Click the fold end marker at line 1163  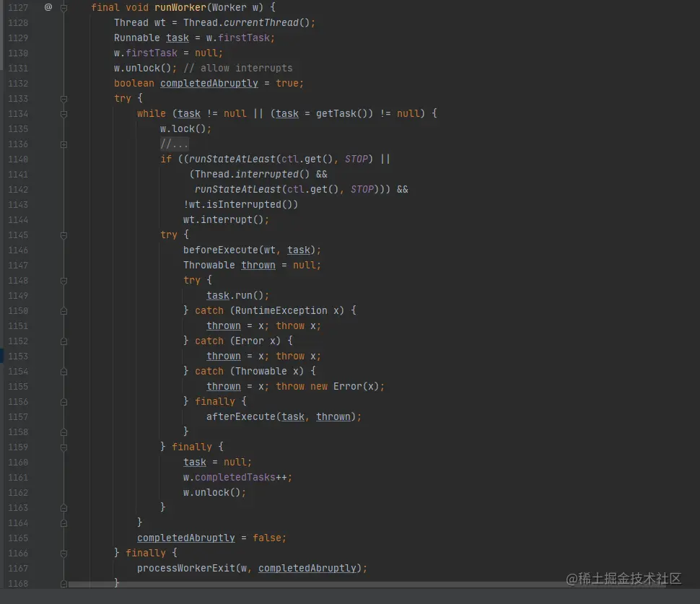pos(64,507)
